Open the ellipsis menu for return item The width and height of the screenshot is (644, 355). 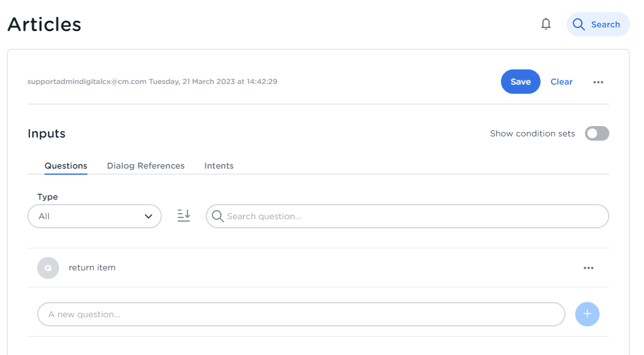pos(589,268)
